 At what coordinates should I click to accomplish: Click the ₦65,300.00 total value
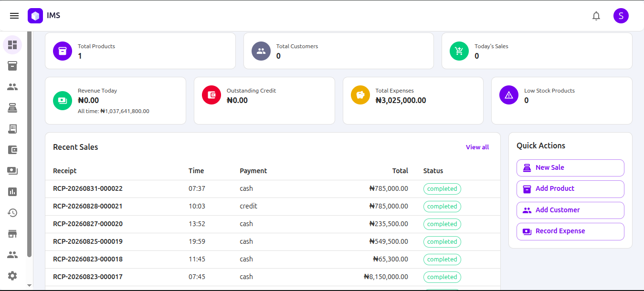click(391, 260)
